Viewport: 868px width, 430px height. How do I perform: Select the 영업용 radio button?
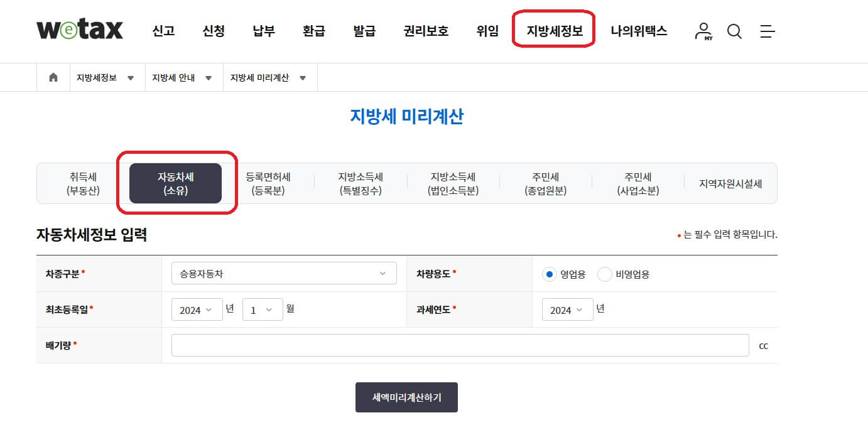[x=549, y=274]
